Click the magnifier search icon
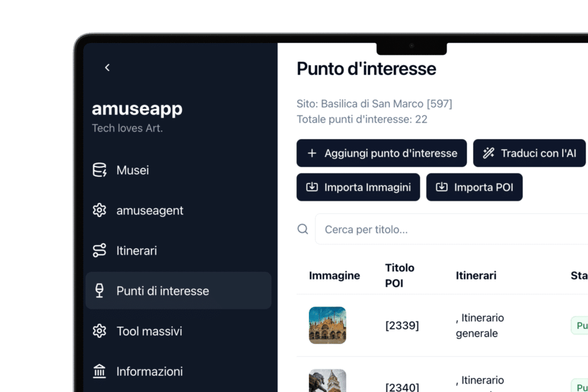This screenshot has width=588, height=392. tap(303, 229)
